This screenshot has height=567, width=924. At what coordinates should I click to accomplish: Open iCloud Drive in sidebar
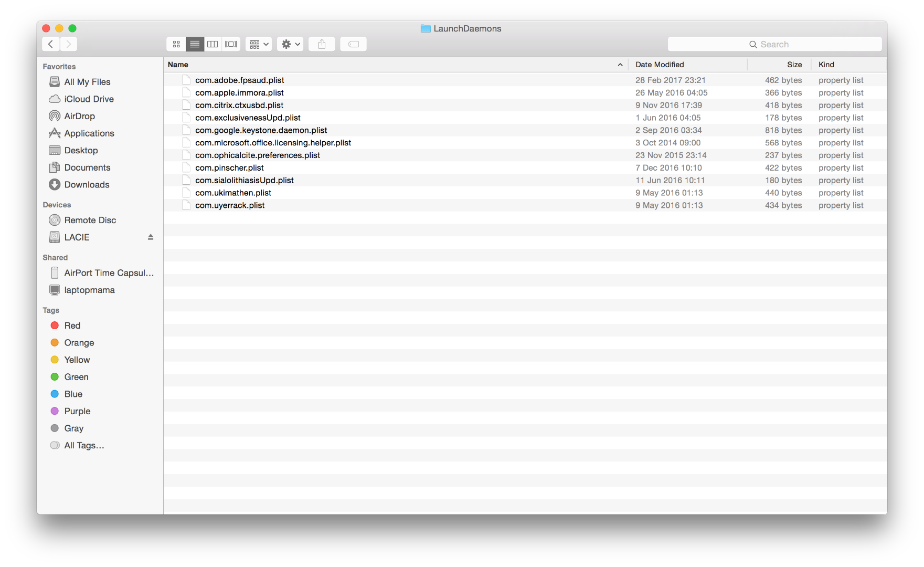[88, 99]
